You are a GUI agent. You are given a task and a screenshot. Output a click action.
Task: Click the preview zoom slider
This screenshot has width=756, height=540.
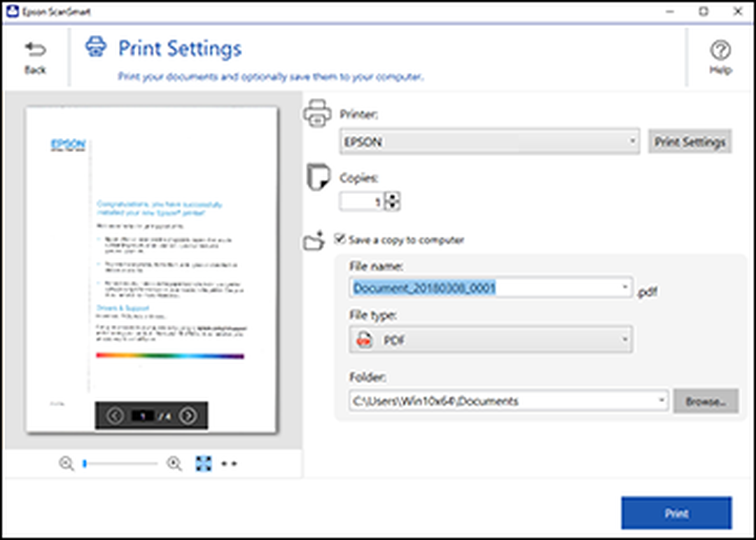click(120, 464)
